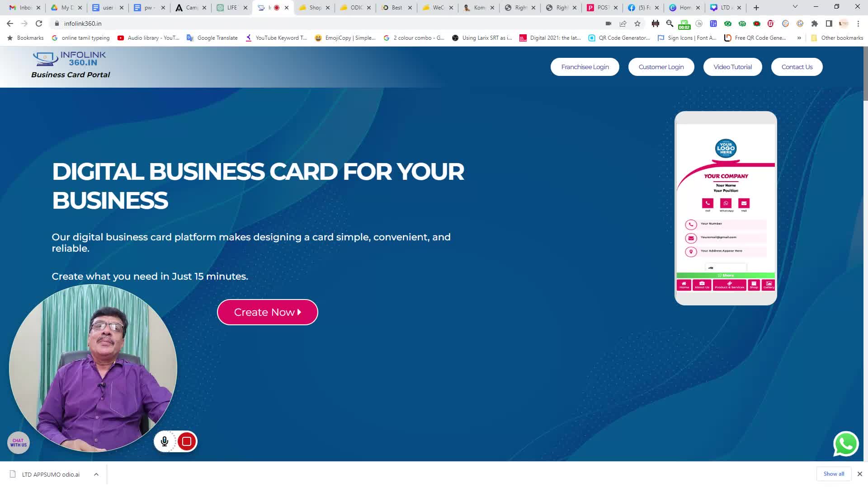The image size is (868, 487).
Task: Stop the screen recording with red square
Action: pyautogui.click(x=187, y=441)
